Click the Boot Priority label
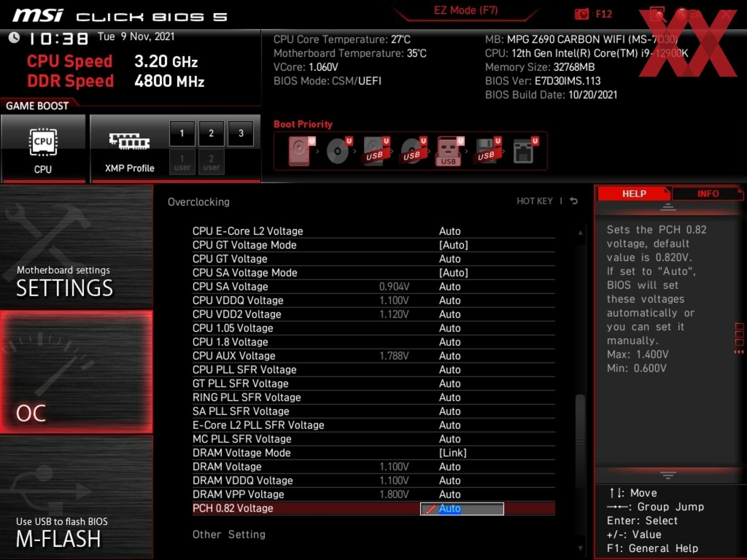 pos(303,124)
